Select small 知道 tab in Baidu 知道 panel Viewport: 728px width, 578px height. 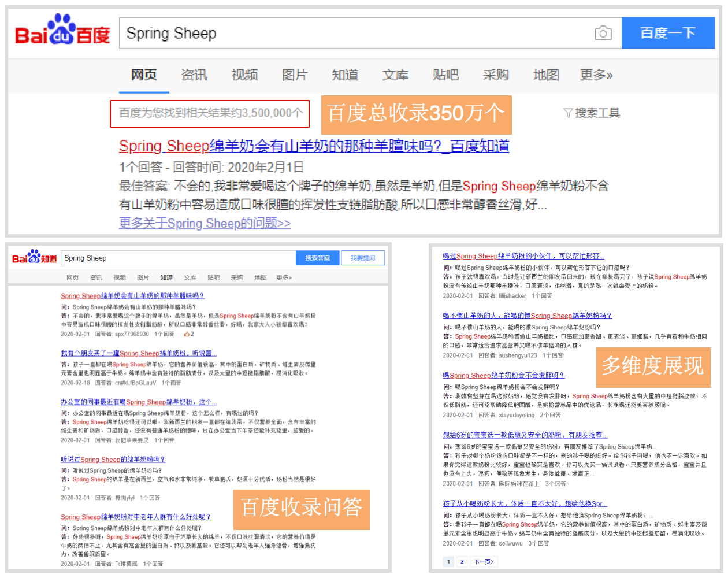[166, 277]
